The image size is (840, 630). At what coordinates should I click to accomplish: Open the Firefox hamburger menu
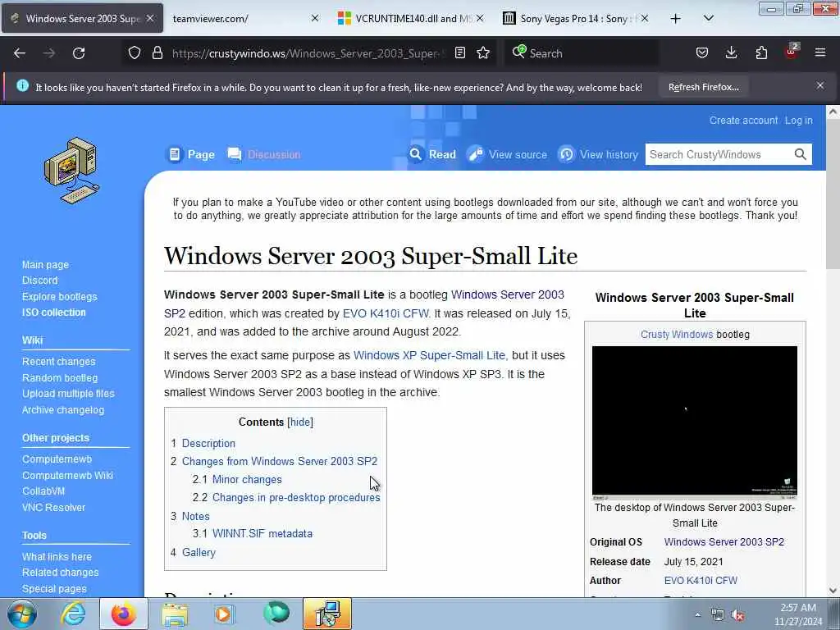[820, 53]
